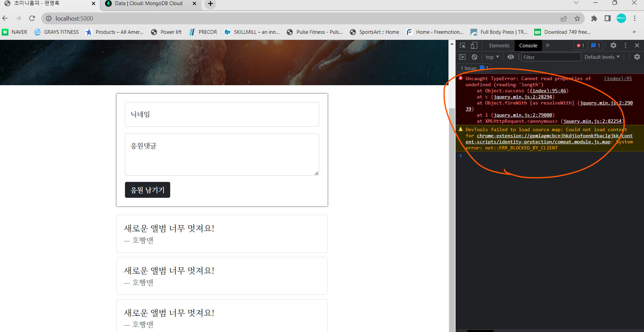Toggle the browser side panel icon

608,19
